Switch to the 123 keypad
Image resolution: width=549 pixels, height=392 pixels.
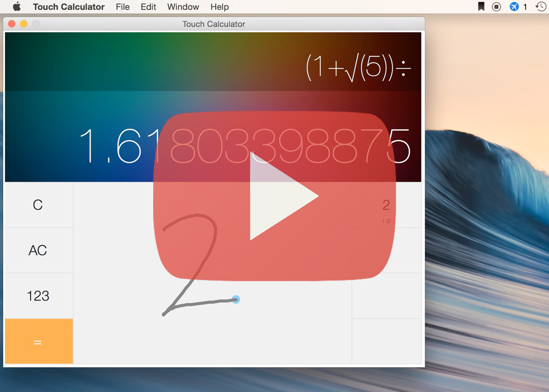click(x=38, y=296)
